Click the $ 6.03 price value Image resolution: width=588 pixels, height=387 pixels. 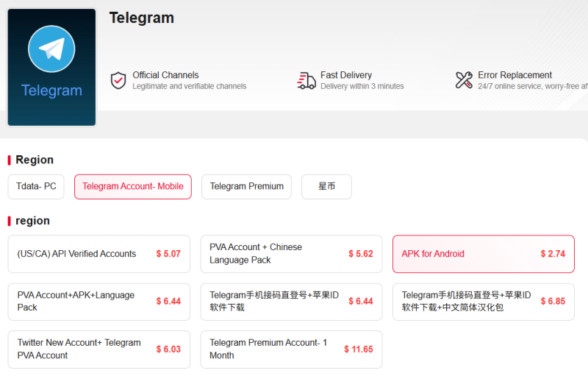pyautogui.click(x=168, y=349)
